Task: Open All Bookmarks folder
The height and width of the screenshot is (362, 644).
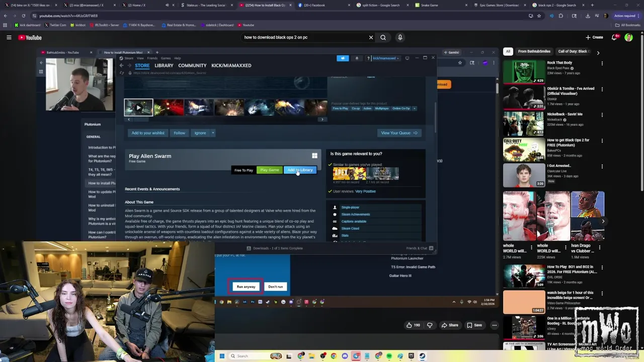Action: pos(628,25)
